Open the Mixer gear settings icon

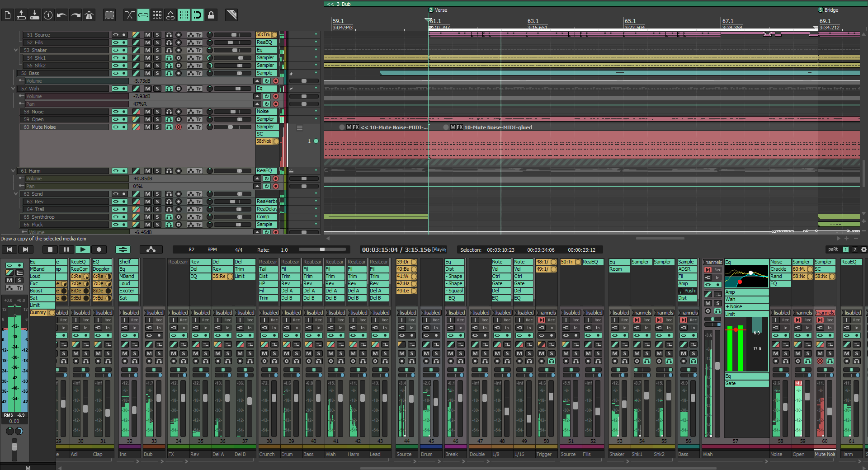tap(864, 249)
